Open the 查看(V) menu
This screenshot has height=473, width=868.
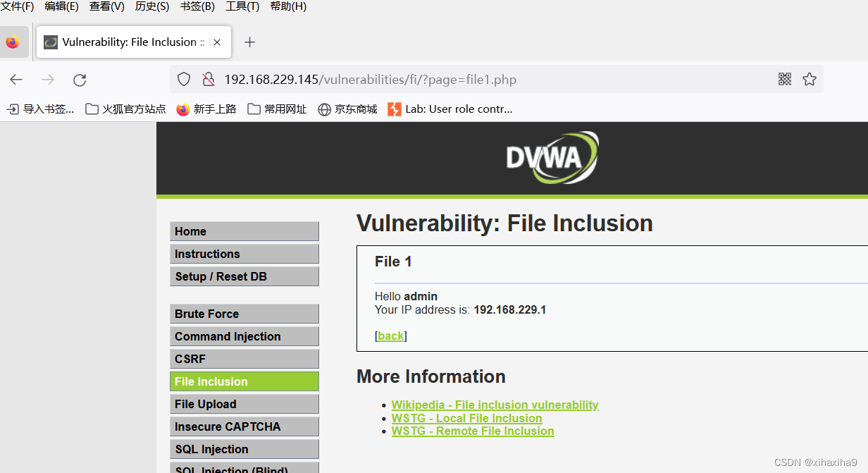tap(107, 6)
